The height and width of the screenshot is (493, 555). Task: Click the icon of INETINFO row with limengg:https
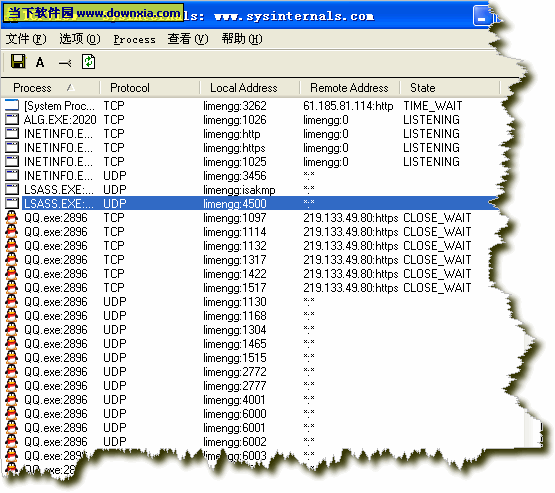coord(12,147)
